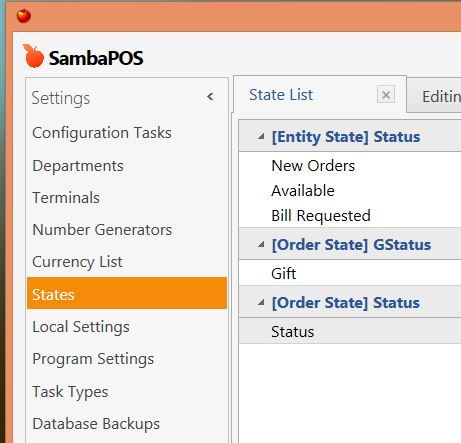Collapse the [Order State] GStatus group
This screenshot has width=461, height=443.
(261, 244)
